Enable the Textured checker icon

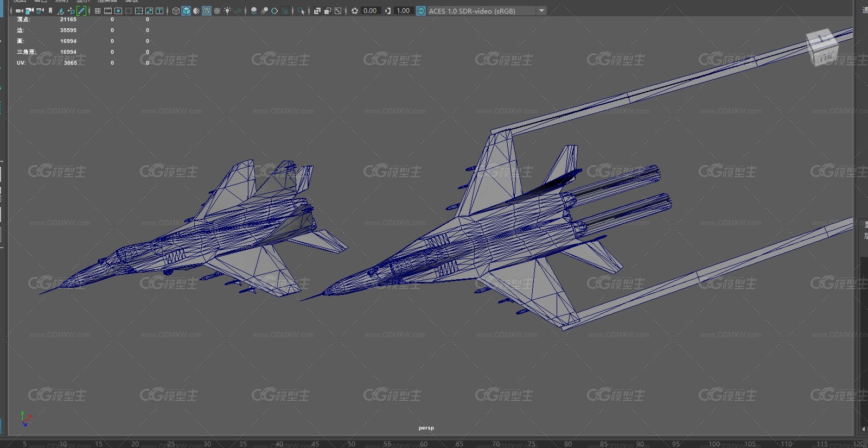[217, 11]
